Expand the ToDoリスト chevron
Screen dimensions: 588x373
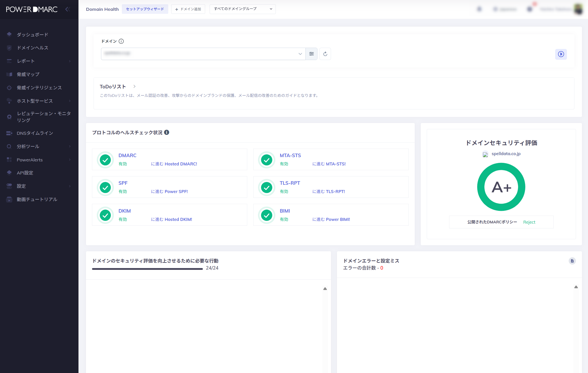pyautogui.click(x=134, y=86)
